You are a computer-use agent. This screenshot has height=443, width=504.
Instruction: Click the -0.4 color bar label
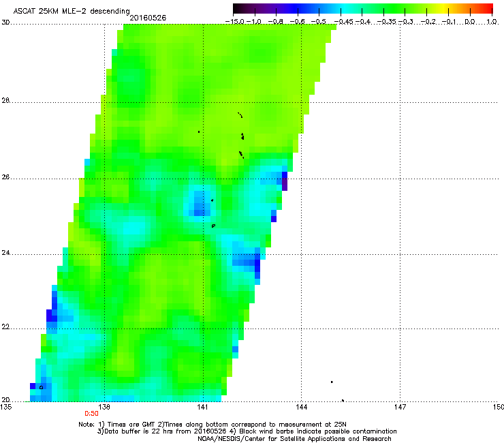(x=363, y=22)
